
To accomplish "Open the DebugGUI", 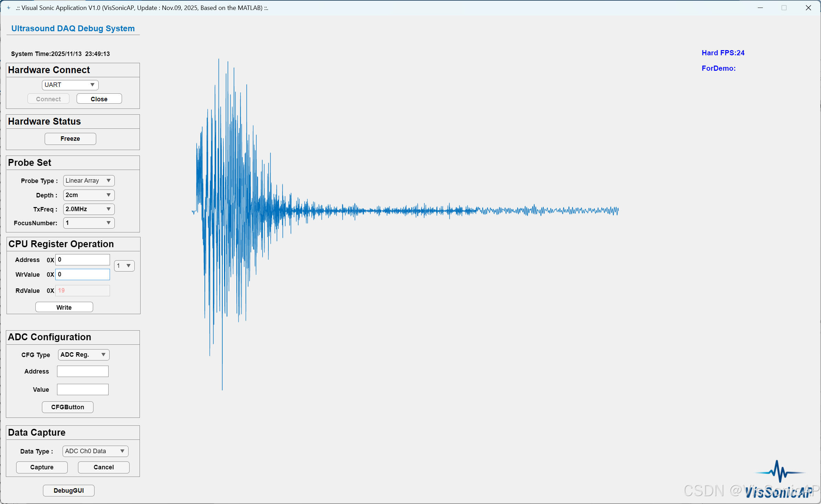I will [x=69, y=491].
